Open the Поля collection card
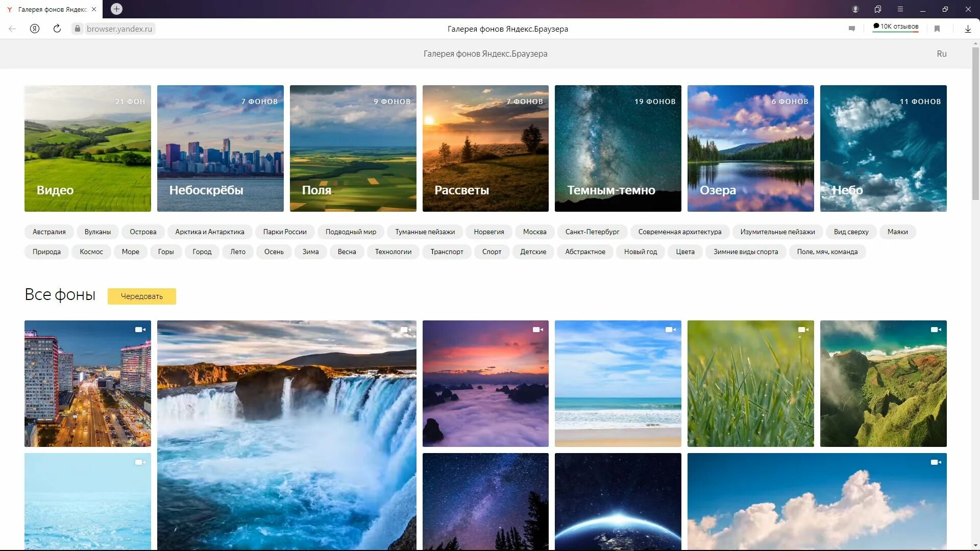Screen dimensions: 980x551 click(x=353, y=148)
